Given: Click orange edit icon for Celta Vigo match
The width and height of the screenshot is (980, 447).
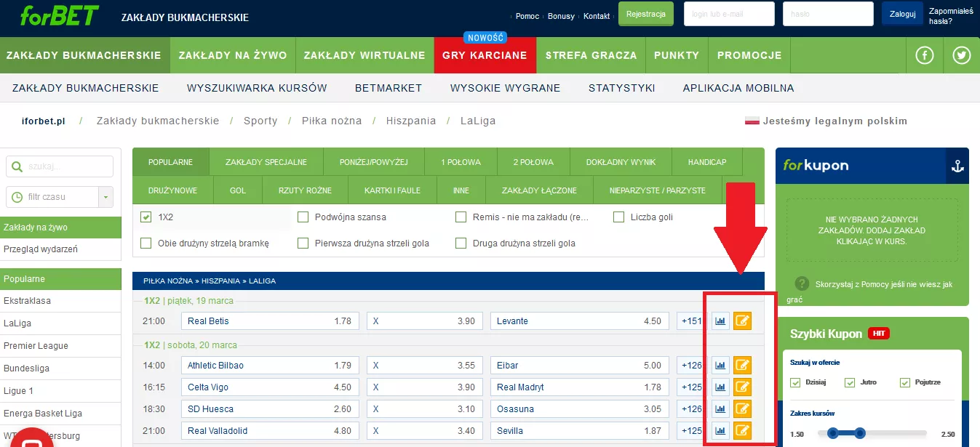Looking at the screenshot, I should click(x=742, y=387).
